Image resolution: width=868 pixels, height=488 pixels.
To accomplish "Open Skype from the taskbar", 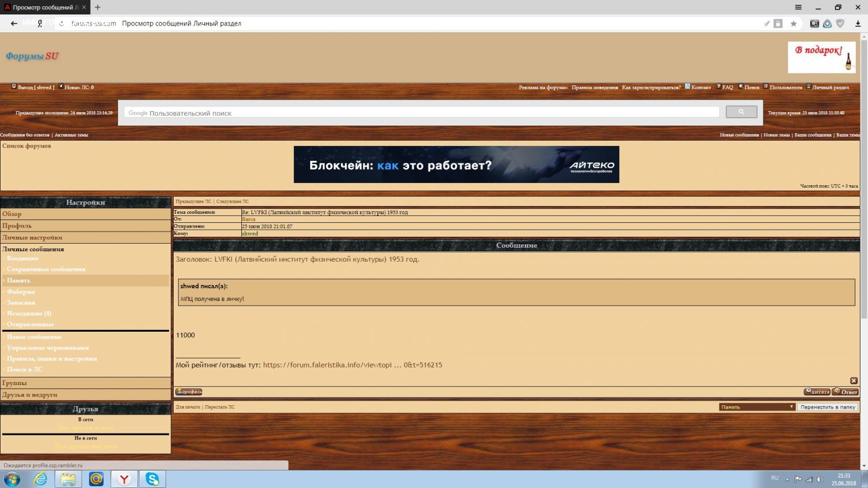I will (152, 479).
